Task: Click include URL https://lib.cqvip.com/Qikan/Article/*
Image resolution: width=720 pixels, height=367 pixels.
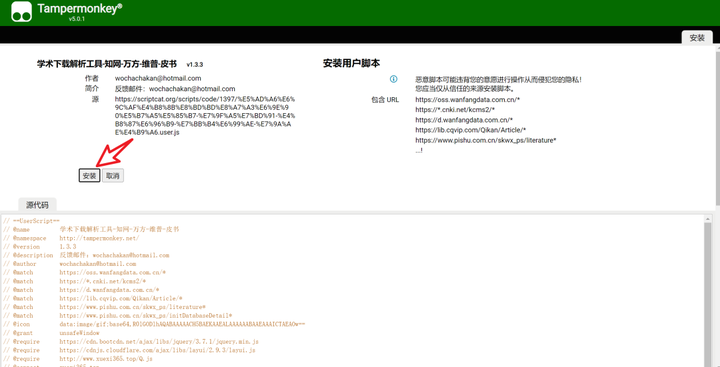Action: [x=471, y=130]
